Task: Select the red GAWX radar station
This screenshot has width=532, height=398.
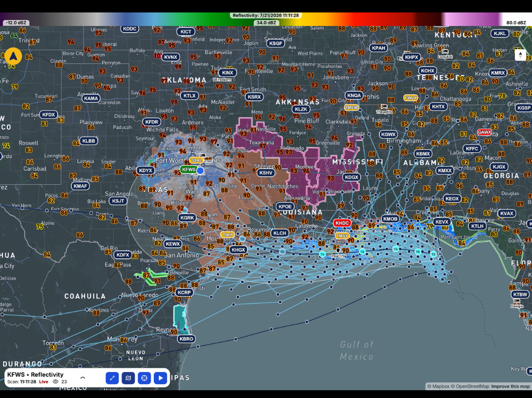Action: (485, 132)
